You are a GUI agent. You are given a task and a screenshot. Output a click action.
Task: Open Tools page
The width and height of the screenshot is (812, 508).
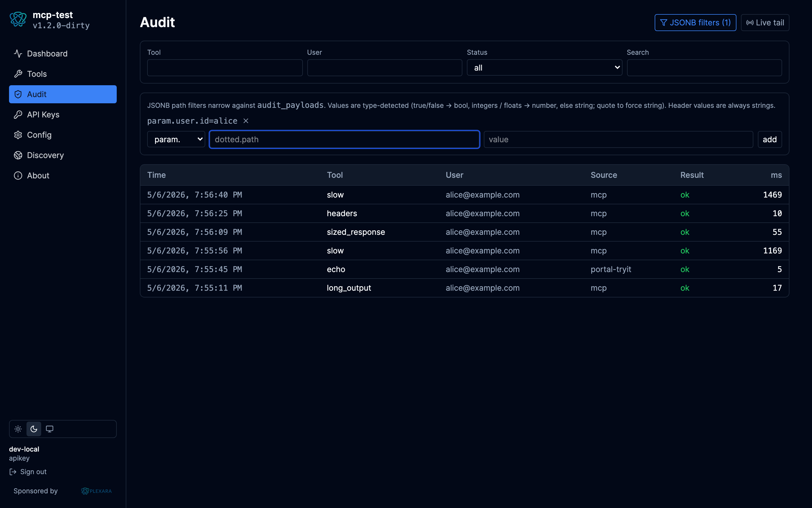[x=63, y=74]
